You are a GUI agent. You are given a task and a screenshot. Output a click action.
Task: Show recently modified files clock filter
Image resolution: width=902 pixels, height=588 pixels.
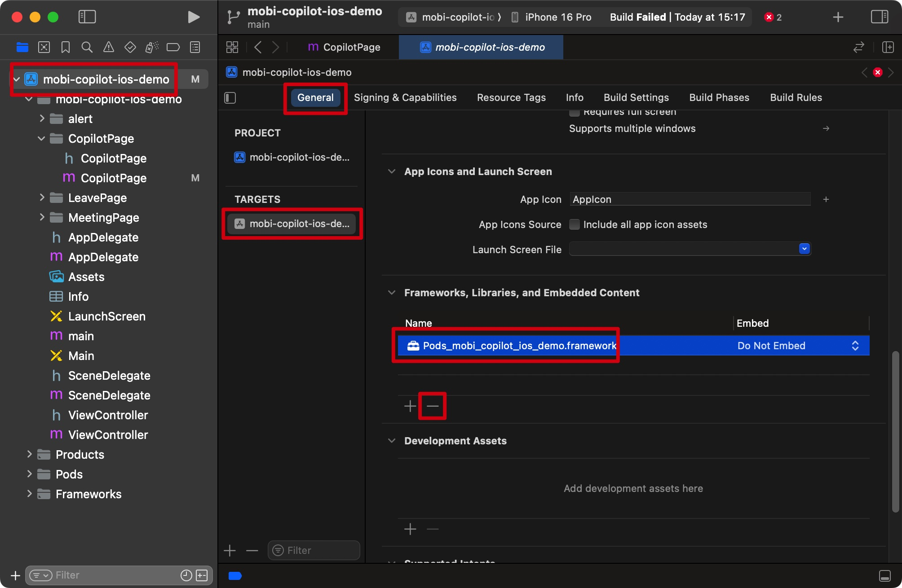tap(186, 575)
